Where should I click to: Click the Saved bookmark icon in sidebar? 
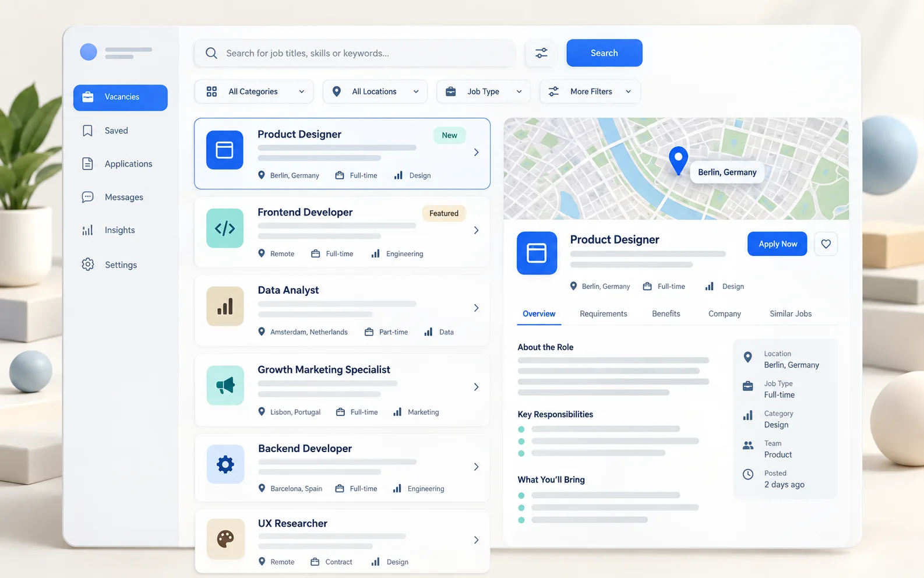pyautogui.click(x=87, y=131)
